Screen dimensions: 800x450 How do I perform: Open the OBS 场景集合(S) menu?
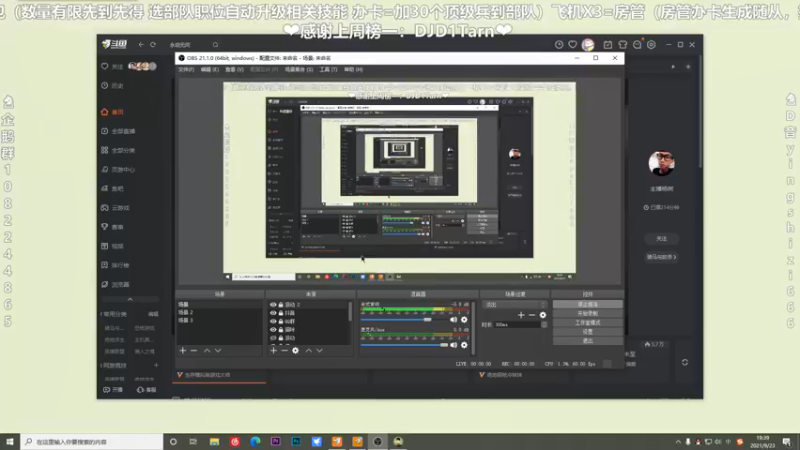[x=299, y=69]
